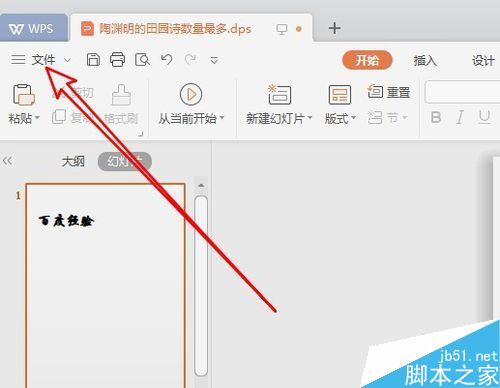Click the 粘贴 paste icon

tap(23, 95)
